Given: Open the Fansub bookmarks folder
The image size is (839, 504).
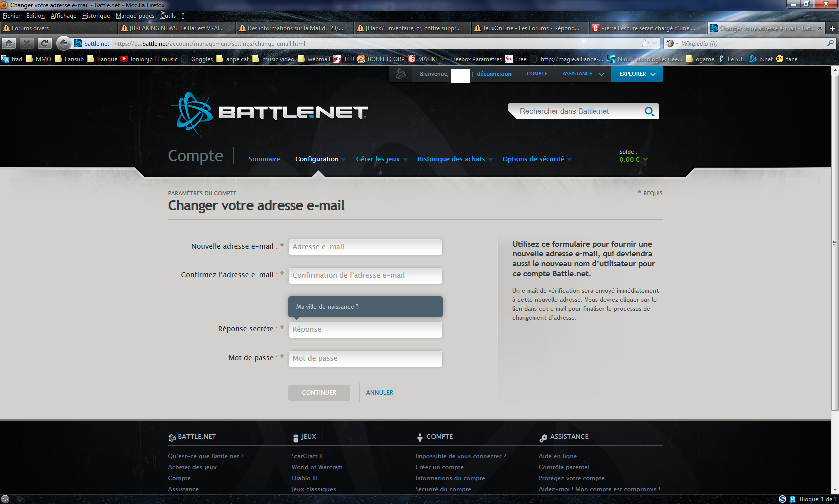Looking at the screenshot, I should click(69, 59).
